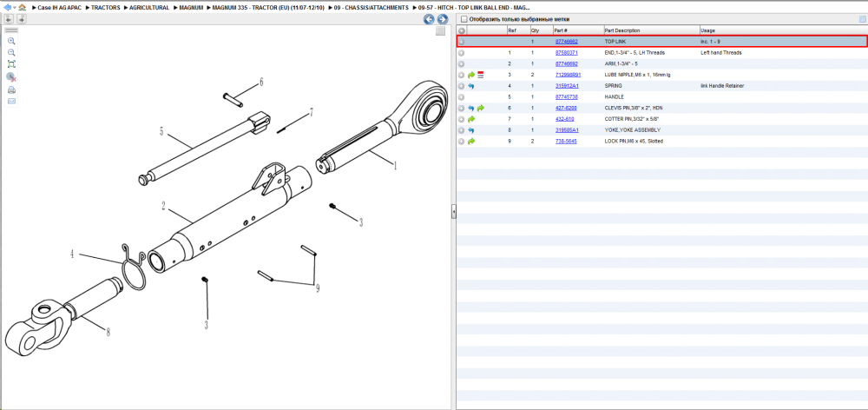The height and width of the screenshot is (410, 868).
Task: Fit the diagram to the window
Action: [x=11, y=64]
